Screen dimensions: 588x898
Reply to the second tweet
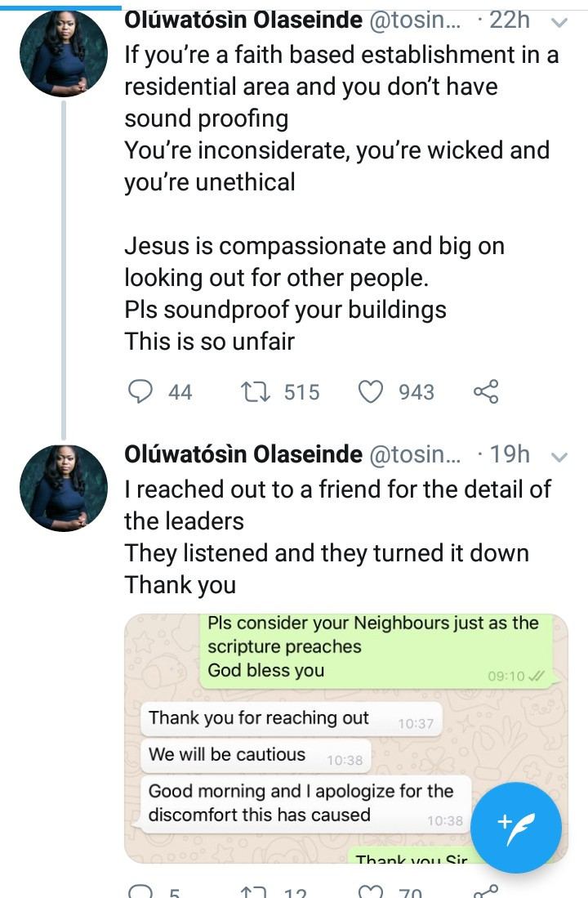click(x=140, y=891)
